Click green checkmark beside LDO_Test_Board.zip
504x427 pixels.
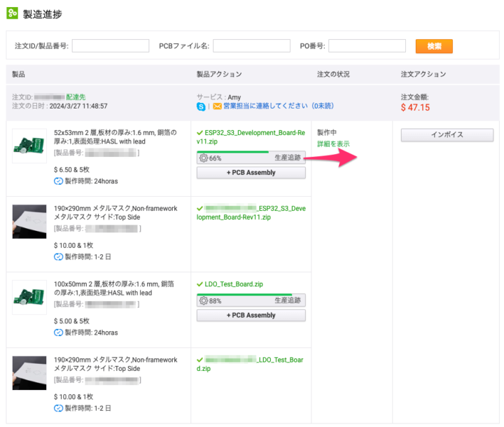200,285
